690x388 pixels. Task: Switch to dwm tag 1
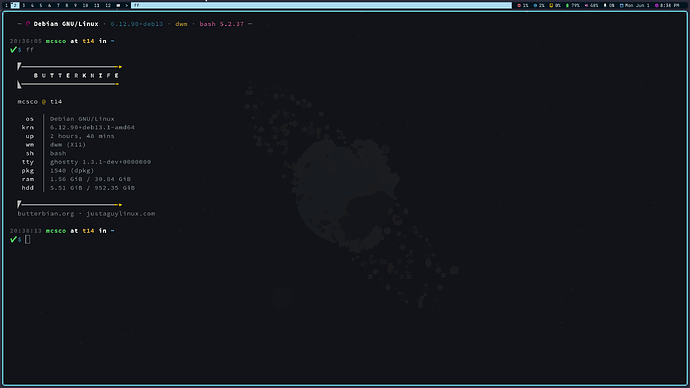click(6, 5)
